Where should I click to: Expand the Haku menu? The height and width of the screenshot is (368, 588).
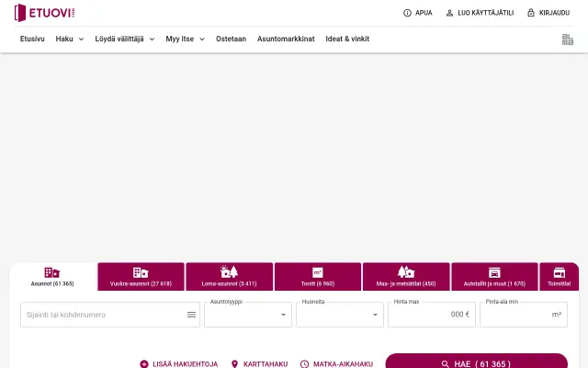pos(70,39)
